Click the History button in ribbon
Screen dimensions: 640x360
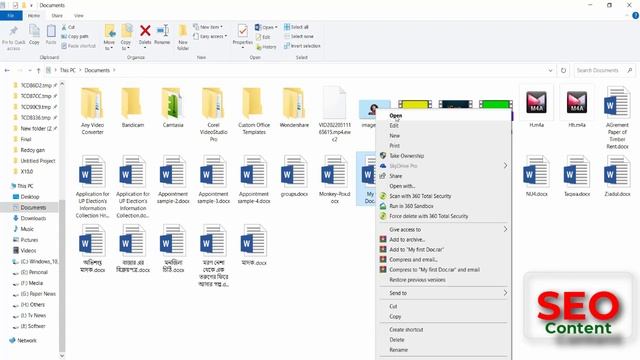[x=266, y=47]
